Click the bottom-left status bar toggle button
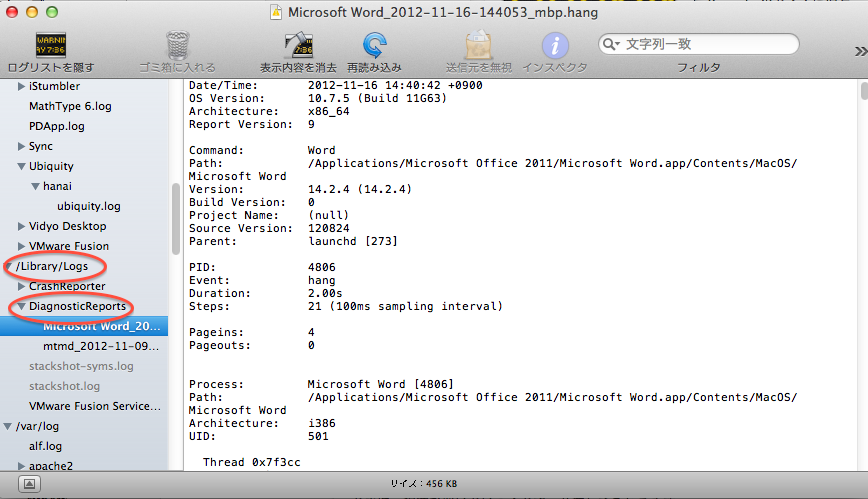The width and height of the screenshot is (868, 499). [29, 484]
